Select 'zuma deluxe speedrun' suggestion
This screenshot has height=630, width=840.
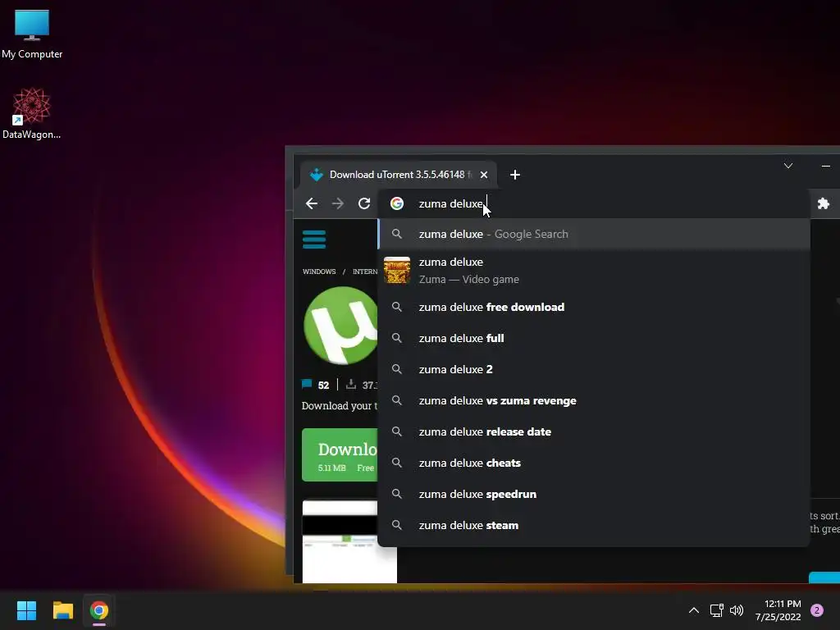pos(594,494)
